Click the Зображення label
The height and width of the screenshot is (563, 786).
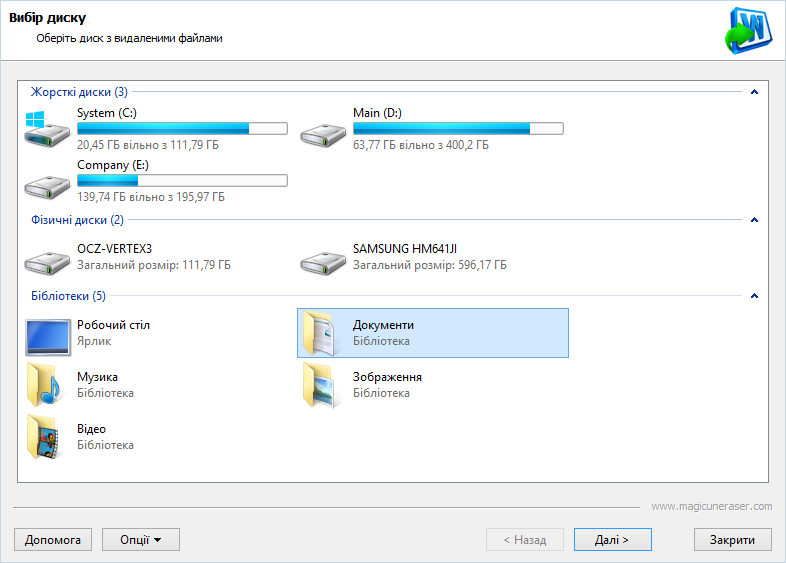(387, 377)
